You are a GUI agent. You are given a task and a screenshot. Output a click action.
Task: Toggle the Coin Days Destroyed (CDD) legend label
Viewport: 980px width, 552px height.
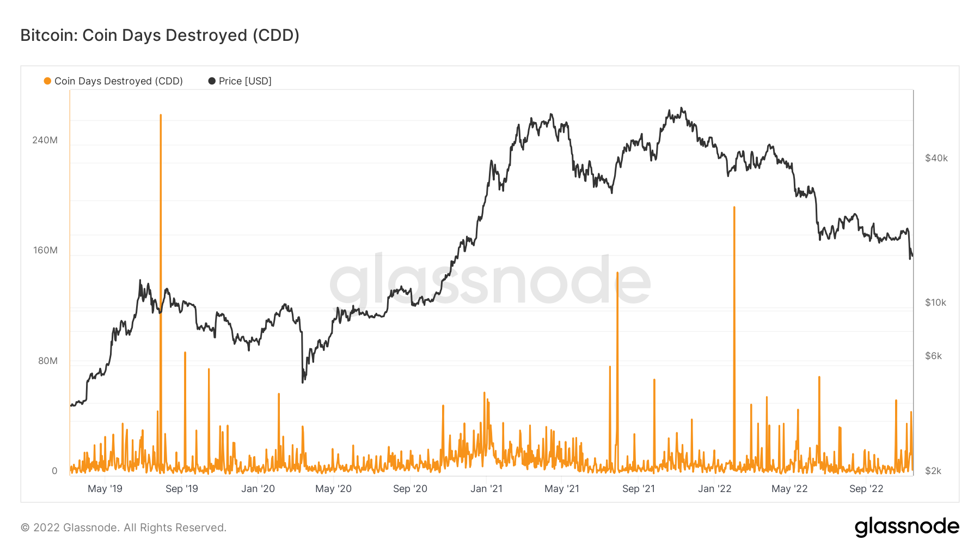pos(118,81)
